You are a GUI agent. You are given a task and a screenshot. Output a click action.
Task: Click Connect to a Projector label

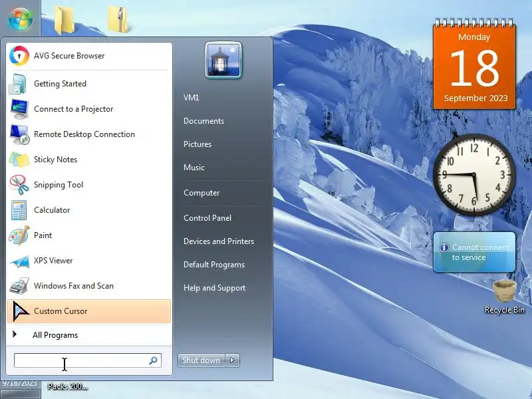click(x=74, y=109)
